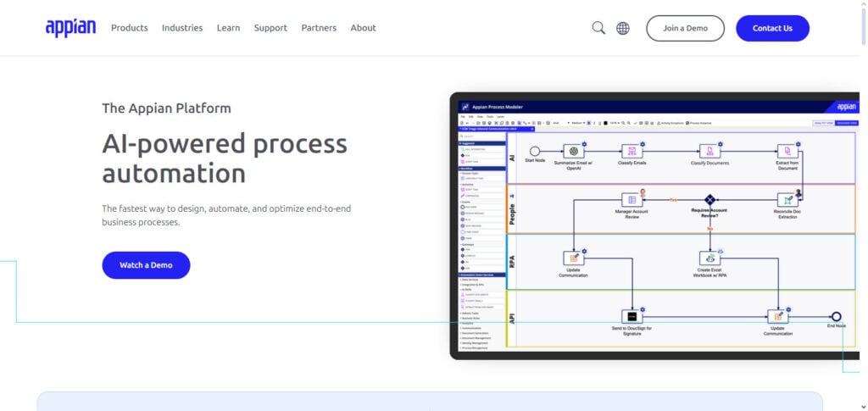
Task: Click the Appian logo in the modeler header
Action: [x=846, y=107]
